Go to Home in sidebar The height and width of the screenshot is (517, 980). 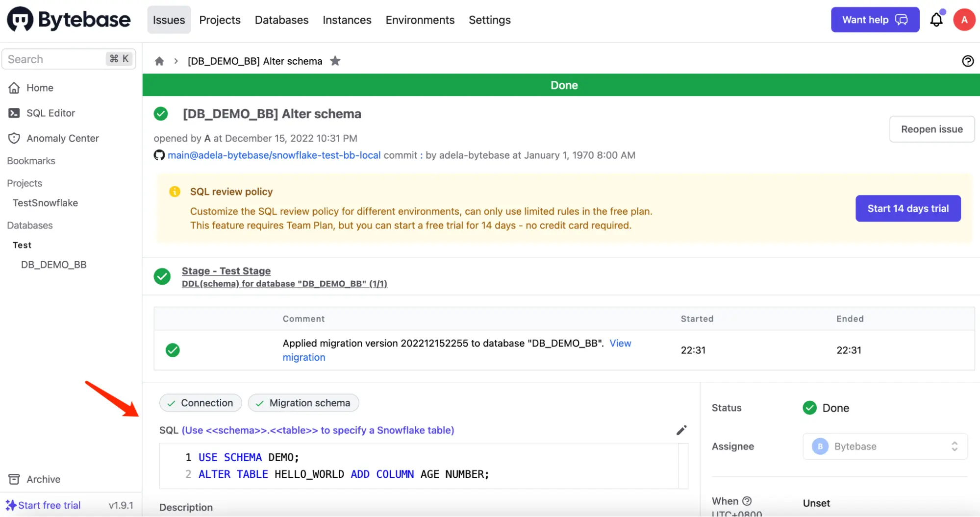[x=40, y=88]
